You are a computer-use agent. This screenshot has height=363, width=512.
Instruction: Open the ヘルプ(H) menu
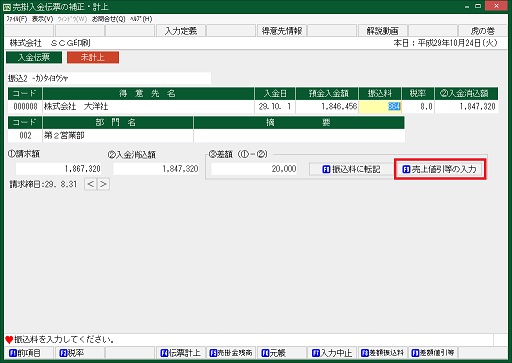click(x=141, y=19)
